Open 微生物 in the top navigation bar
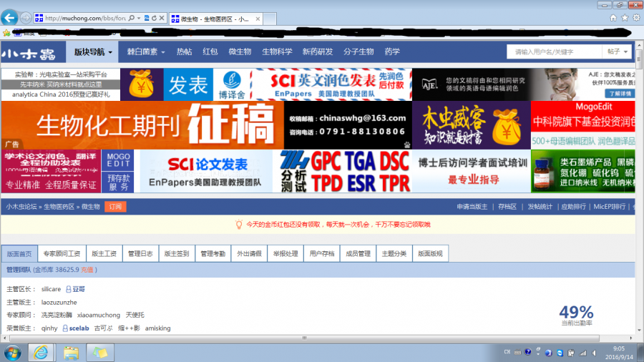The width and height of the screenshot is (644, 362). pyautogui.click(x=240, y=52)
